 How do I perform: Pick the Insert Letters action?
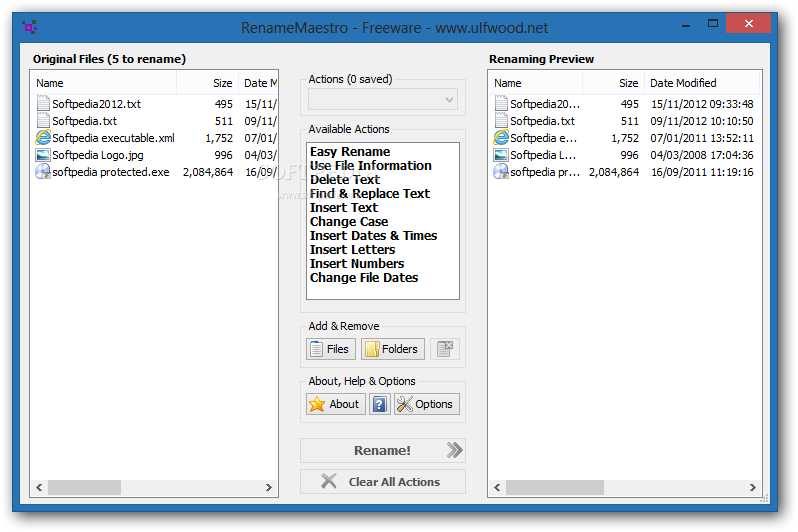353,249
